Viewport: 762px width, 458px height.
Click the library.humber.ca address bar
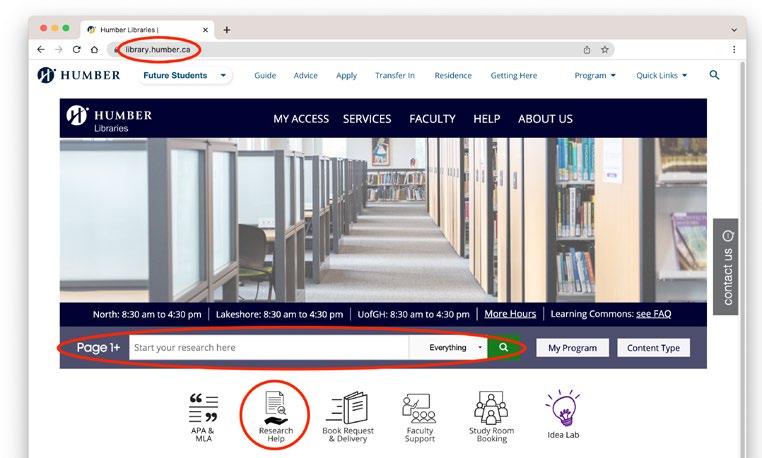[x=361, y=50]
